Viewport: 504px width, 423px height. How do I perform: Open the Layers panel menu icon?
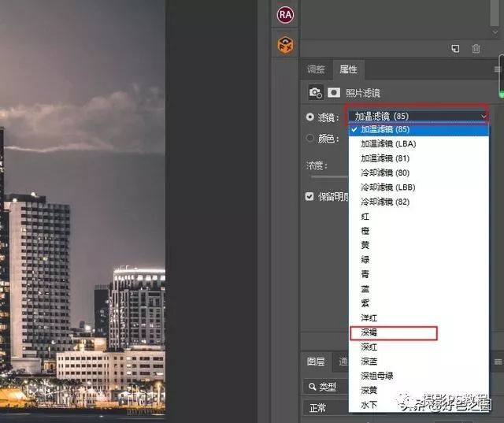(x=497, y=362)
